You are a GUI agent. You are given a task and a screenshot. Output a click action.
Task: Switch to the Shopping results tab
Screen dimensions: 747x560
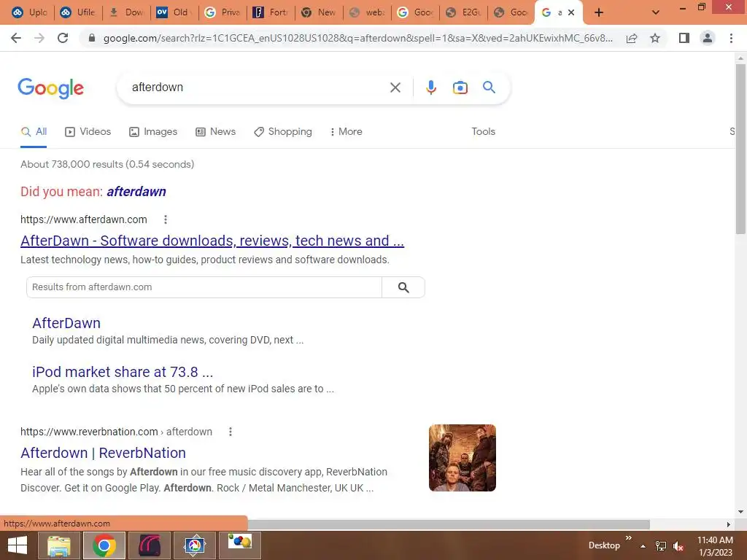[283, 132]
